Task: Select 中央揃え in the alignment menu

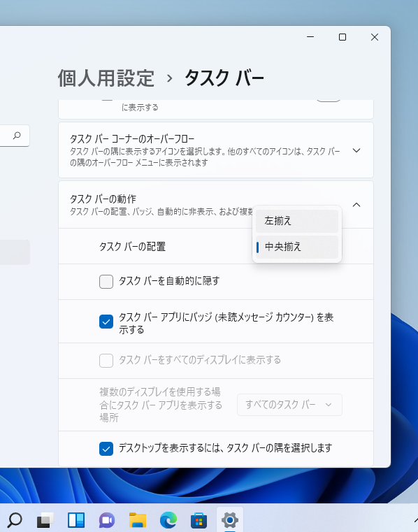Action: point(297,247)
